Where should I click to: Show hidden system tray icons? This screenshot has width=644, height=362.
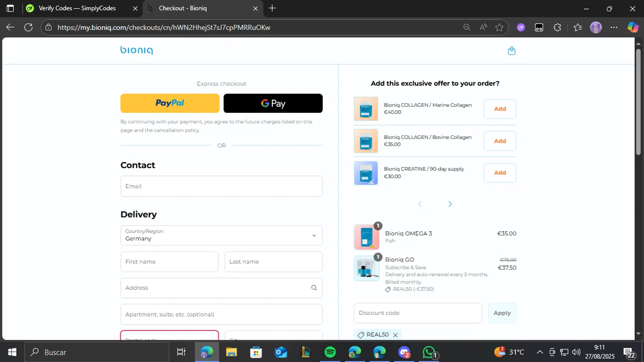540,352
